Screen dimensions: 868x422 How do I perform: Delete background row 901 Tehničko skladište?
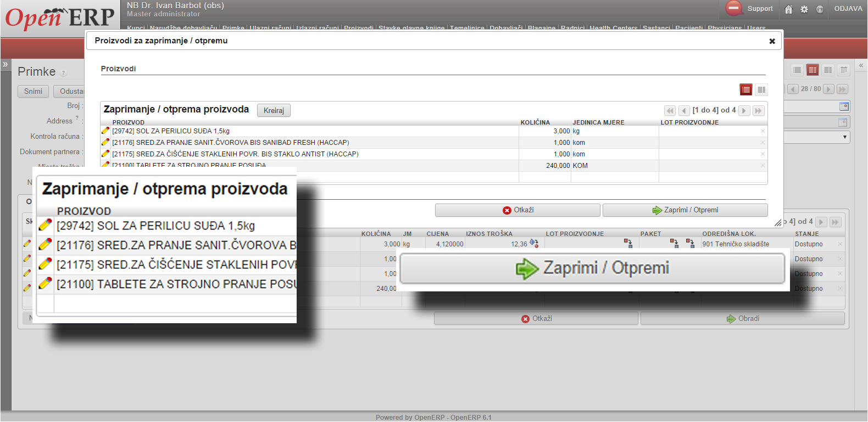(x=840, y=244)
